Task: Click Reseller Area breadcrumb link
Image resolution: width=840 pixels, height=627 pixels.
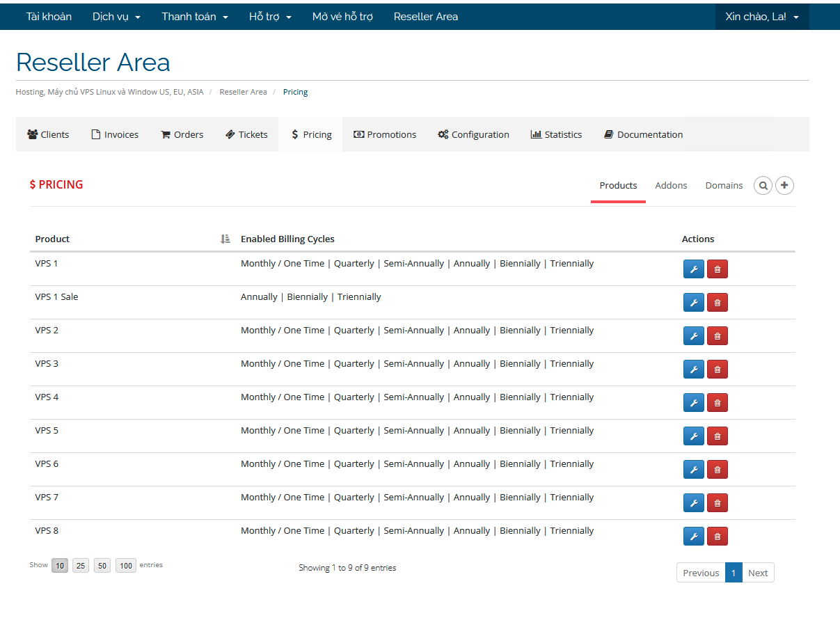Action: (243, 92)
